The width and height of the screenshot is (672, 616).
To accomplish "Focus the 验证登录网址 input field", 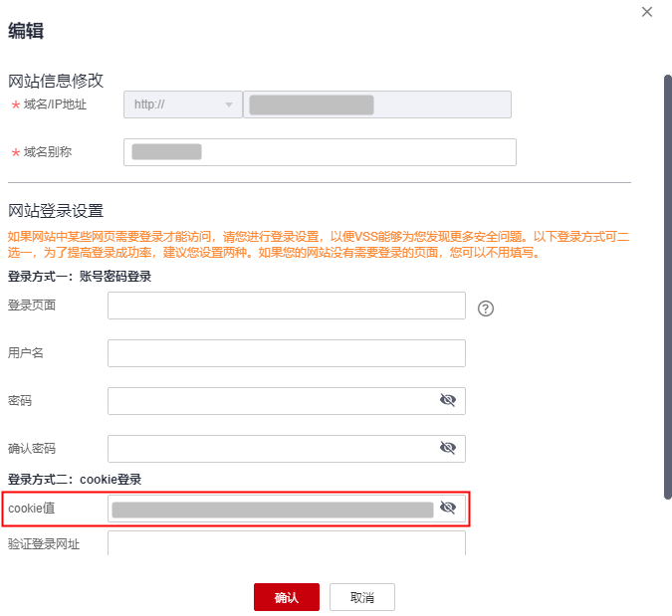I will point(286,543).
